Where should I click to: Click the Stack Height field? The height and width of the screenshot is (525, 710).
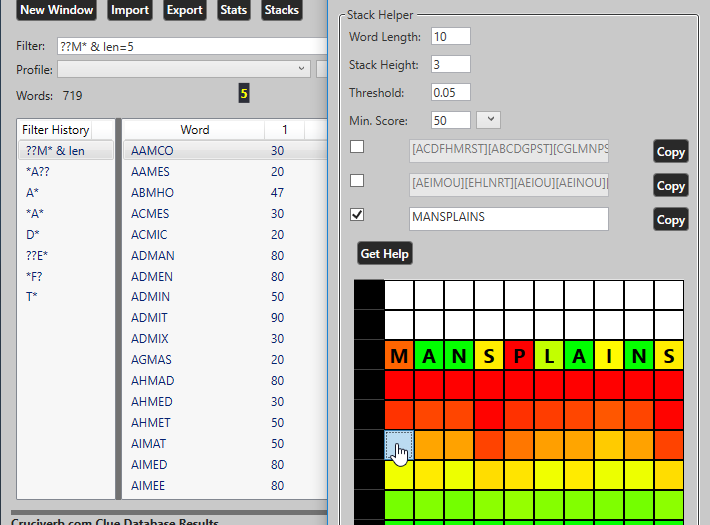coord(451,64)
